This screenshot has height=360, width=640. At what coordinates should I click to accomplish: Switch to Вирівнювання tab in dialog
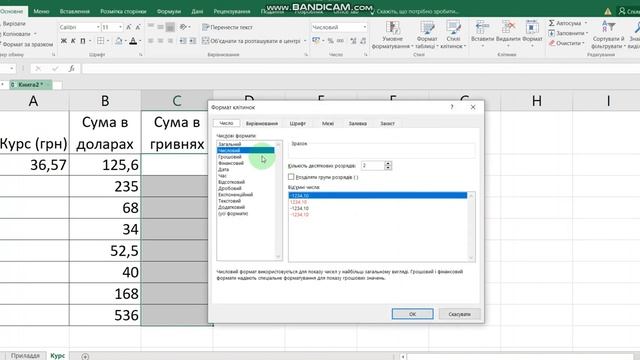tap(262, 123)
